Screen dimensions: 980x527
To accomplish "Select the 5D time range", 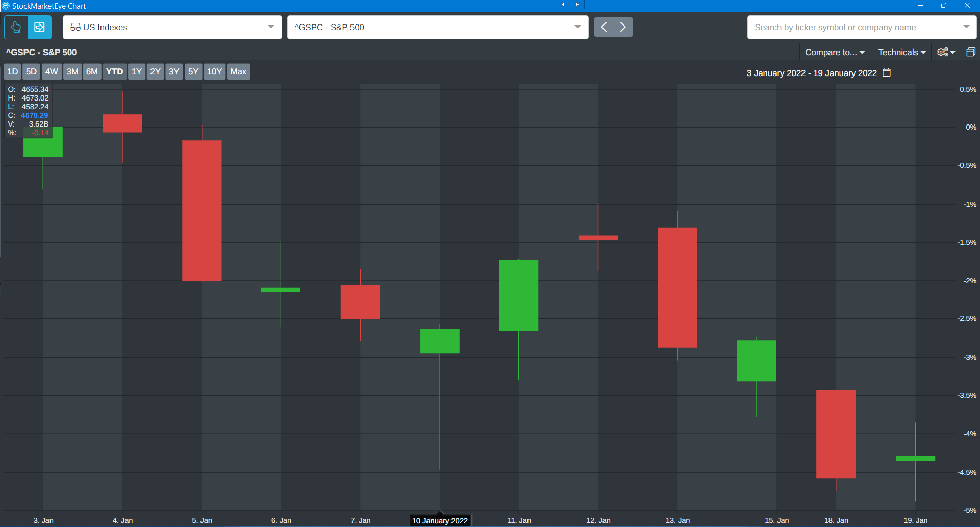I will click(x=31, y=71).
